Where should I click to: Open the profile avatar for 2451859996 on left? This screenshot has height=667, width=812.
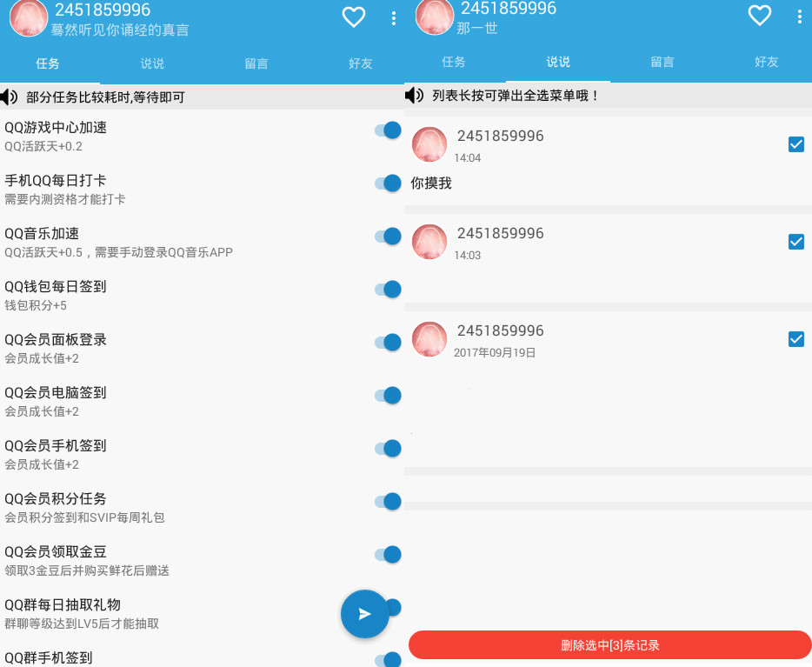point(29,17)
